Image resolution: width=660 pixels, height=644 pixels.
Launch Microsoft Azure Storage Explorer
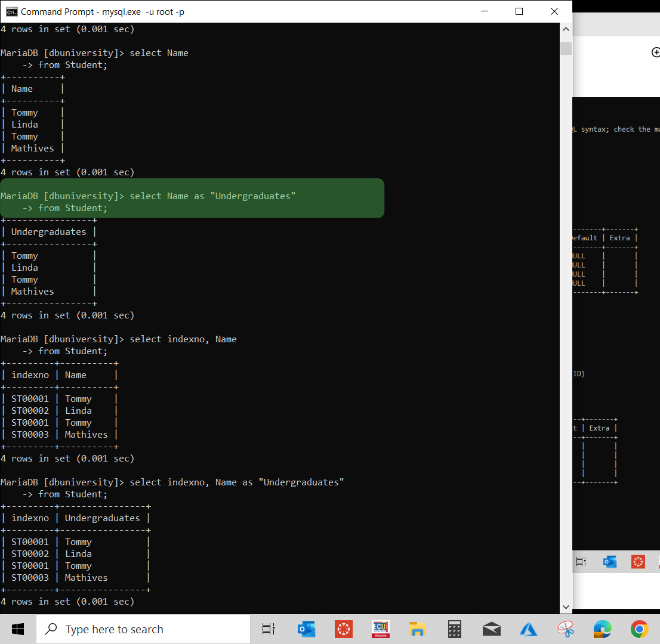click(x=528, y=628)
